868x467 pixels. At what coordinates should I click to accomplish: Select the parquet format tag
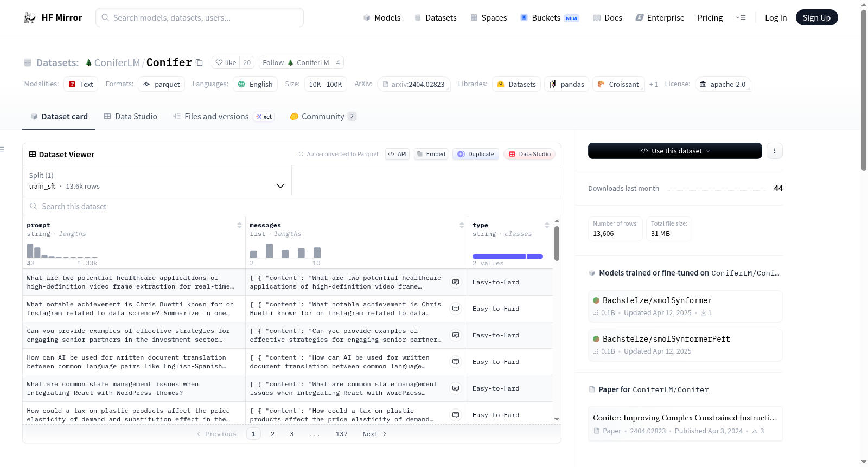coord(162,85)
